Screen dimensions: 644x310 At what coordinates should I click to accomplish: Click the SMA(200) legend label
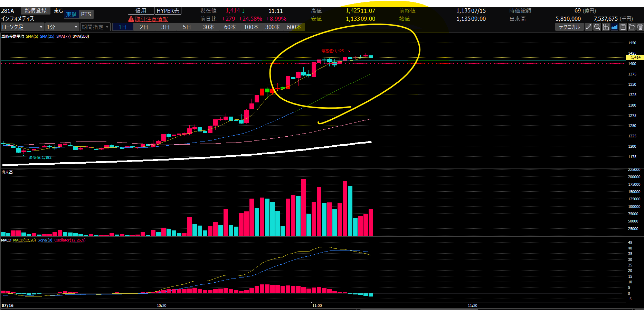coord(80,36)
